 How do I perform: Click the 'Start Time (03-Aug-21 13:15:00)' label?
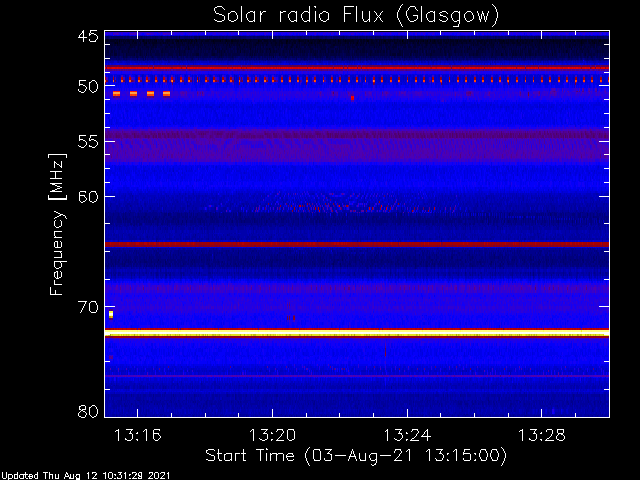[x=356, y=456]
